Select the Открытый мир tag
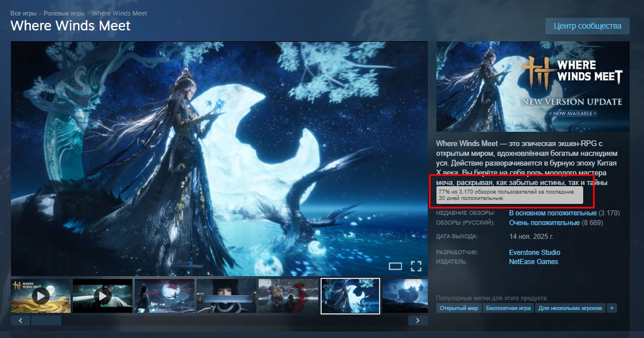644x338 pixels. (459, 308)
